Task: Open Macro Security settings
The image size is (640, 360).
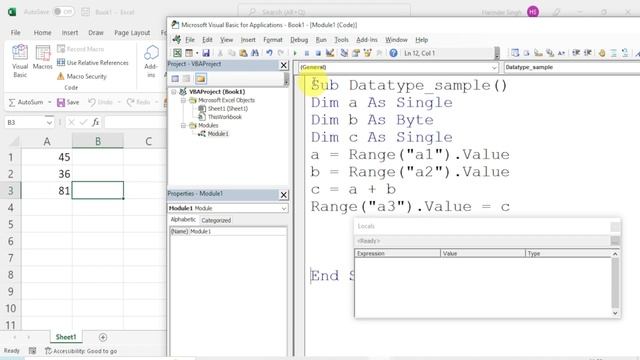Action: (x=82, y=76)
